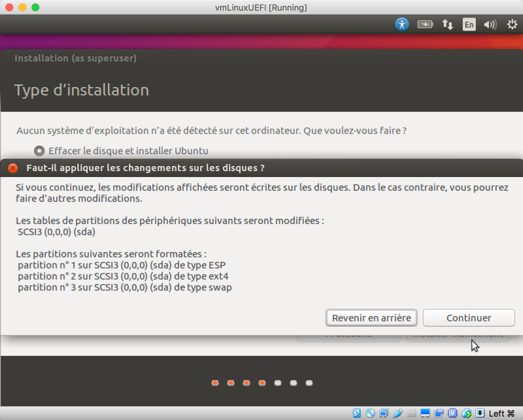Click VirtualBox display settings status icon

[425, 413]
